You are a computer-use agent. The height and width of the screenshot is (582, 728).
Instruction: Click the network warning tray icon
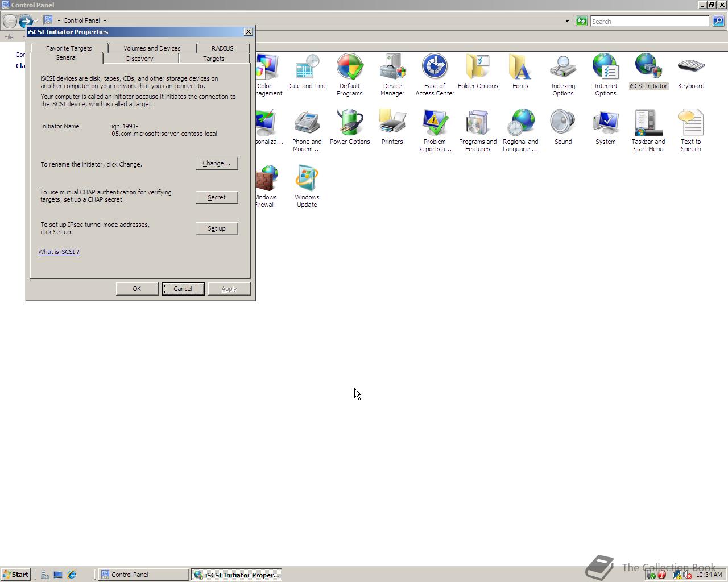(677, 575)
